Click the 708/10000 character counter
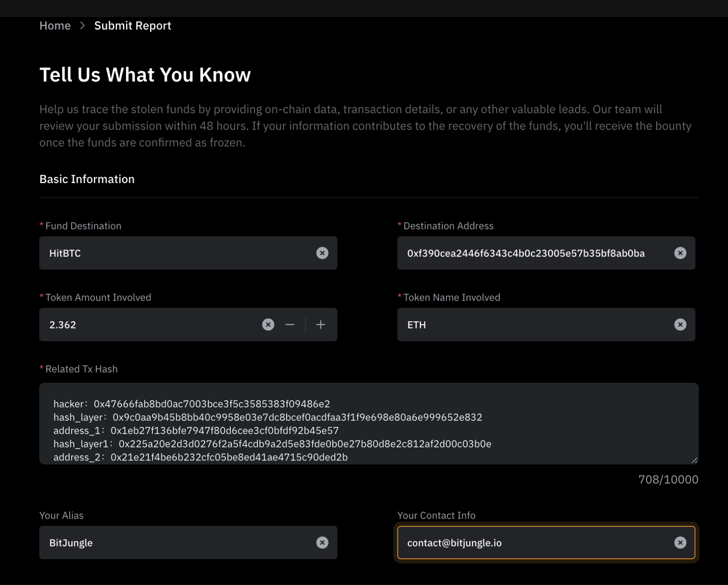 pos(668,480)
